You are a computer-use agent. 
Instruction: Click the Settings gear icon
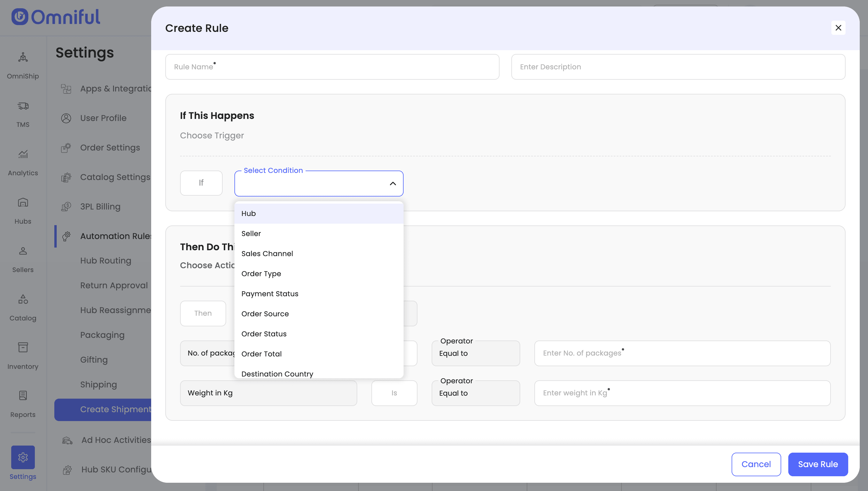(23, 457)
